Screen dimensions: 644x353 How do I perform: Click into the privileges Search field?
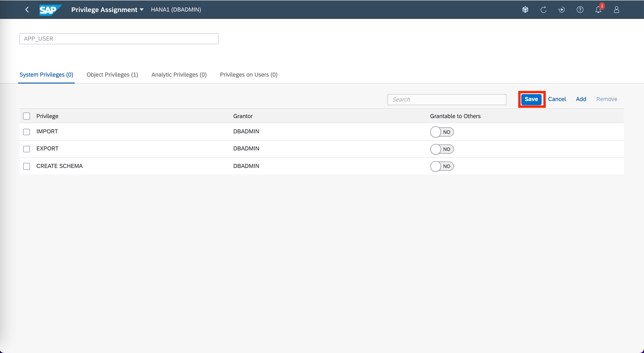(447, 99)
